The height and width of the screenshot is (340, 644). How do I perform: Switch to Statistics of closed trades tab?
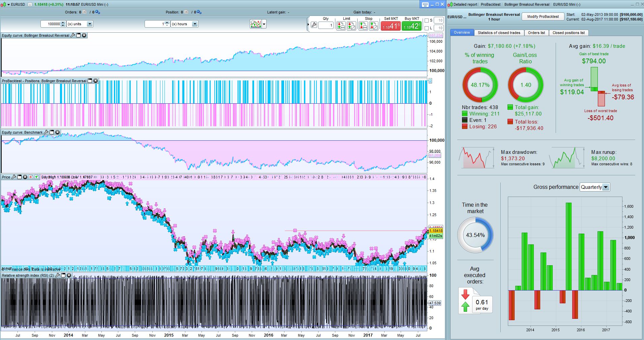(499, 33)
